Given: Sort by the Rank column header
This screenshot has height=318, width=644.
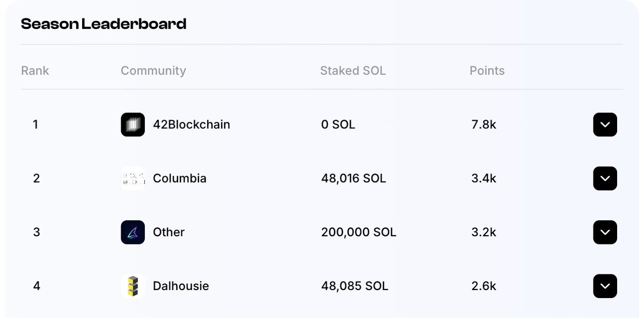Looking at the screenshot, I should [35, 70].
